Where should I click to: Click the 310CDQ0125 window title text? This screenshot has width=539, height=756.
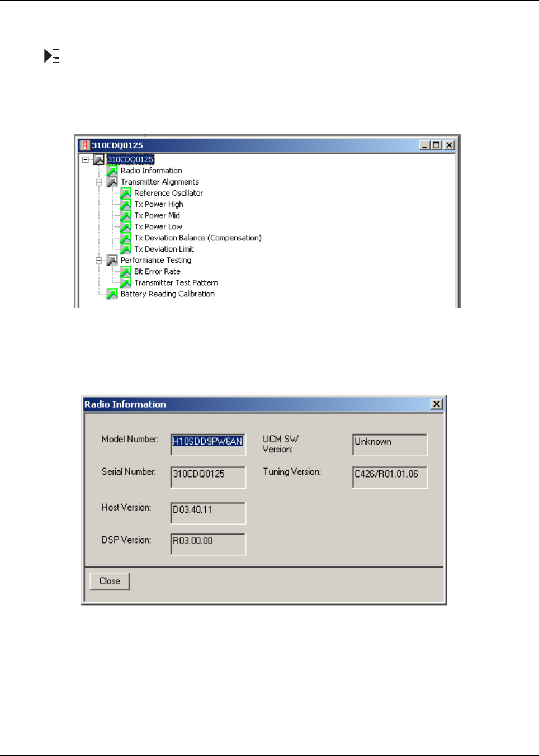[117, 145]
